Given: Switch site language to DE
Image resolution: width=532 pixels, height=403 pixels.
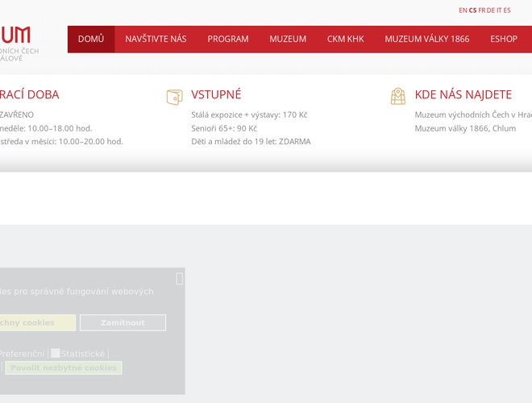Looking at the screenshot, I should click(491, 10).
